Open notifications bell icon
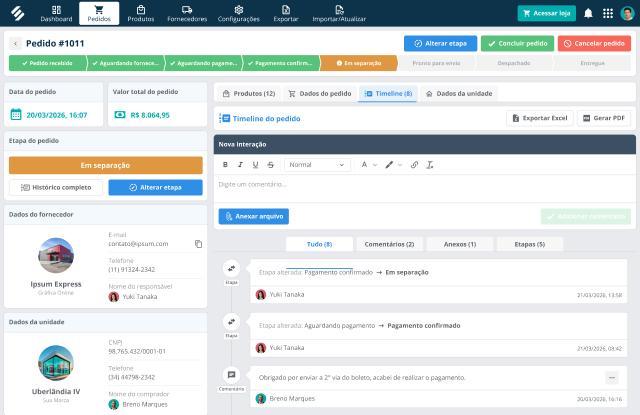 coord(588,13)
